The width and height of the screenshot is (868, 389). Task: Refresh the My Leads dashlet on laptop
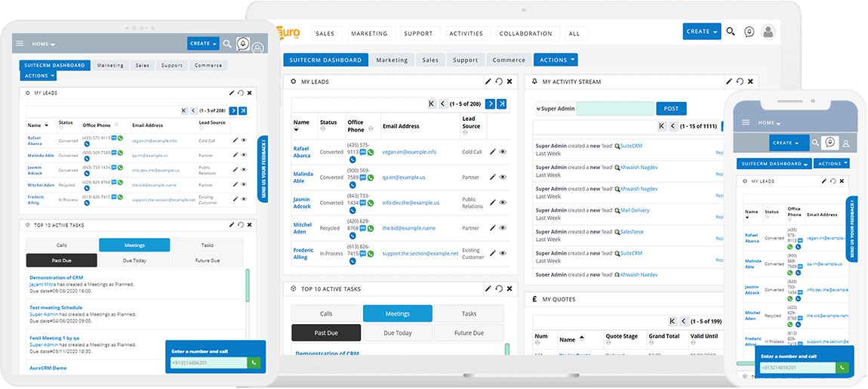499,82
